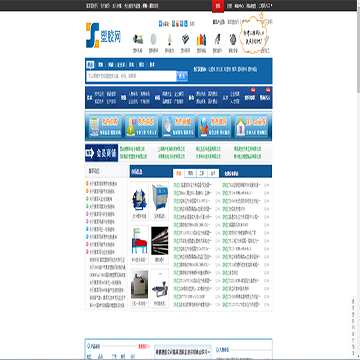The image size is (360, 360).
Task: Open the clipboard list publish banner
Action: tap(105, 126)
